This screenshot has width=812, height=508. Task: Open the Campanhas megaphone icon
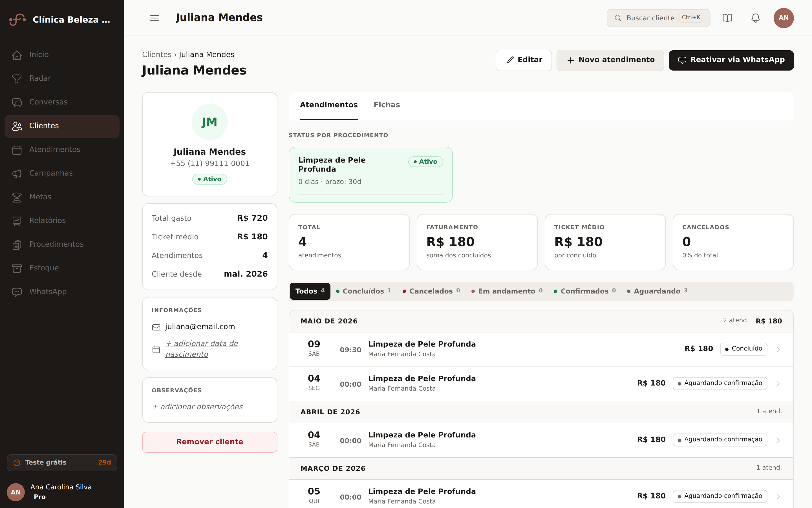17,173
